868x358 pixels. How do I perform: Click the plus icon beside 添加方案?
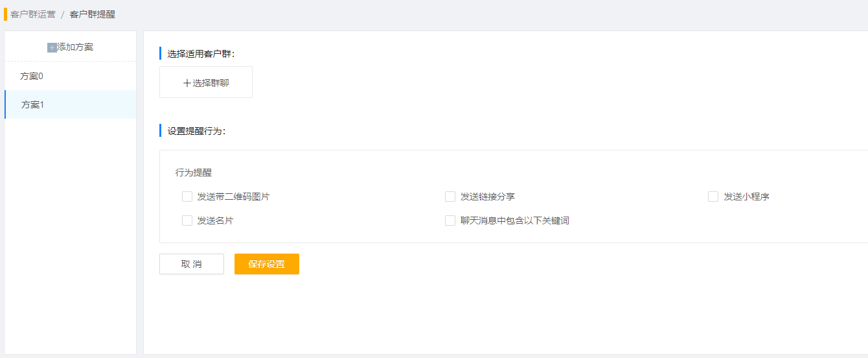tap(52, 47)
